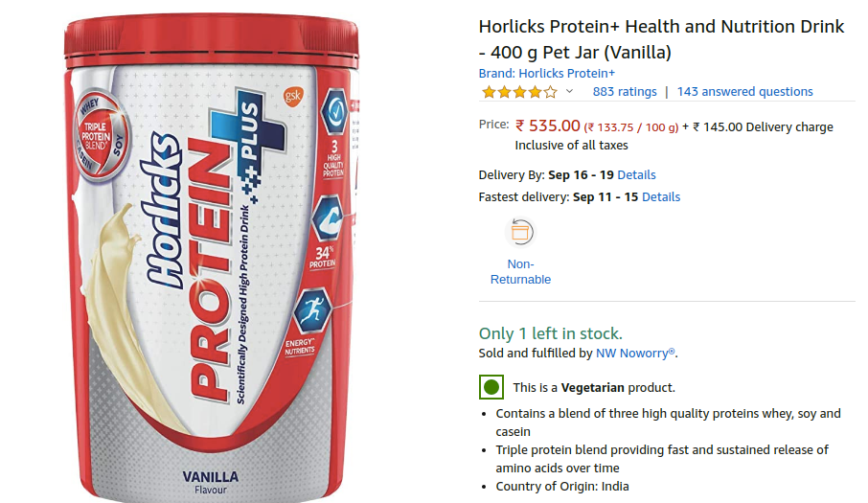Click the Non-Returnable box icon

click(x=520, y=232)
